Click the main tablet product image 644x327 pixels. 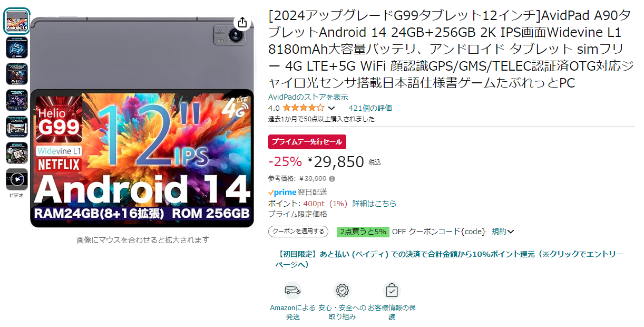click(142, 122)
